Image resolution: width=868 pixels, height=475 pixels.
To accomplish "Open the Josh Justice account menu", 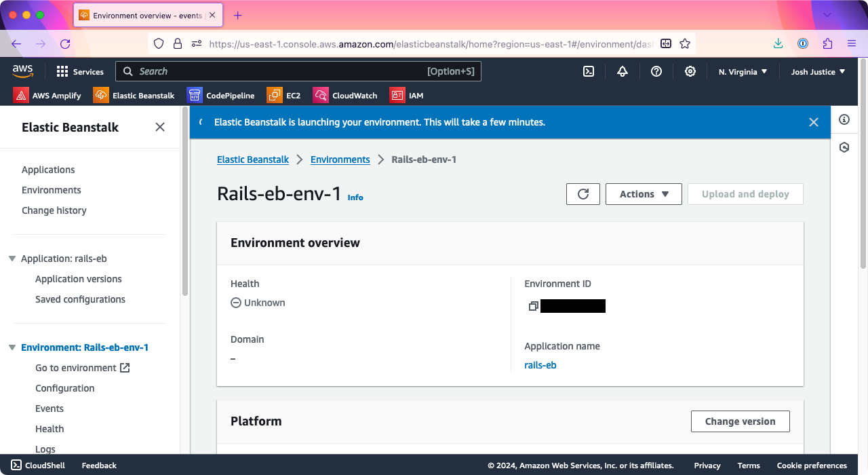I will [x=818, y=71].
